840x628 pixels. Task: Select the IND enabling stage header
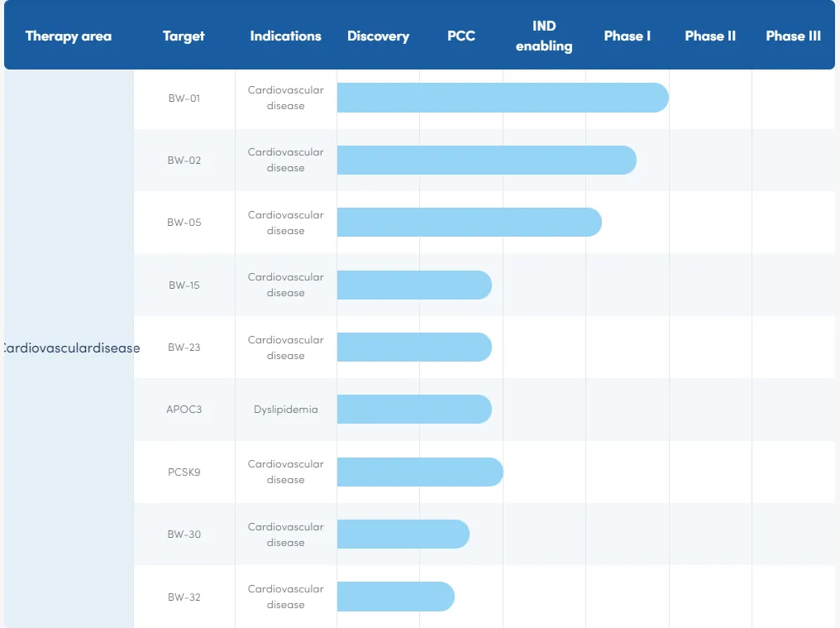(x=544, y=36)
